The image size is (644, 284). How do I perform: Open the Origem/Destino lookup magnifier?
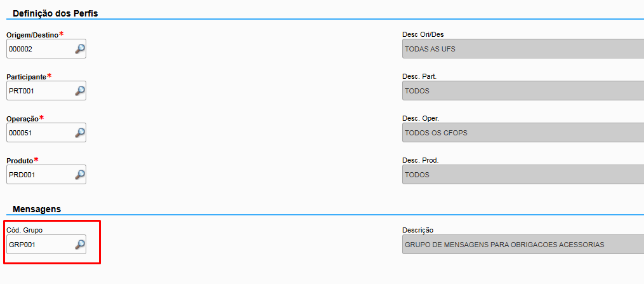80,49
